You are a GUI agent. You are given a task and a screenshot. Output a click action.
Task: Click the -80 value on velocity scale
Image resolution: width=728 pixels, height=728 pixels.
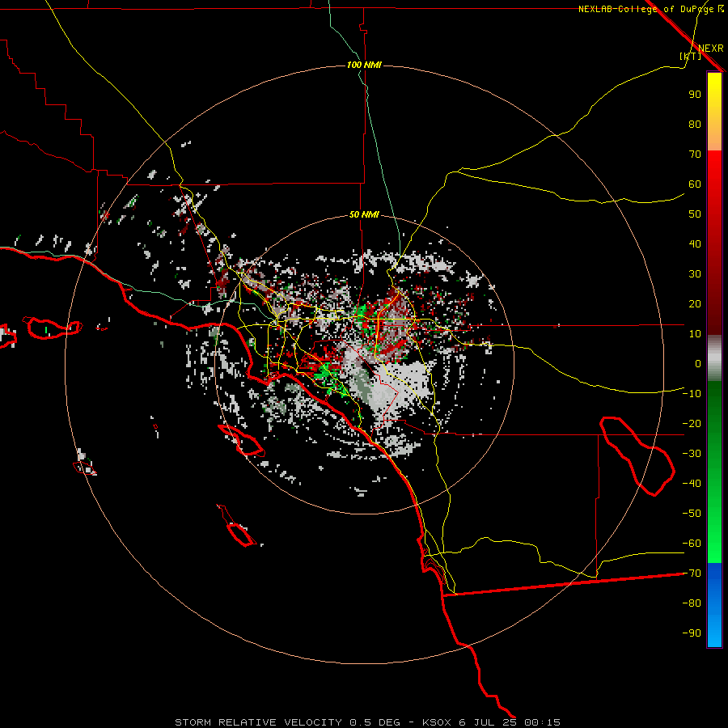click(692, 603)
